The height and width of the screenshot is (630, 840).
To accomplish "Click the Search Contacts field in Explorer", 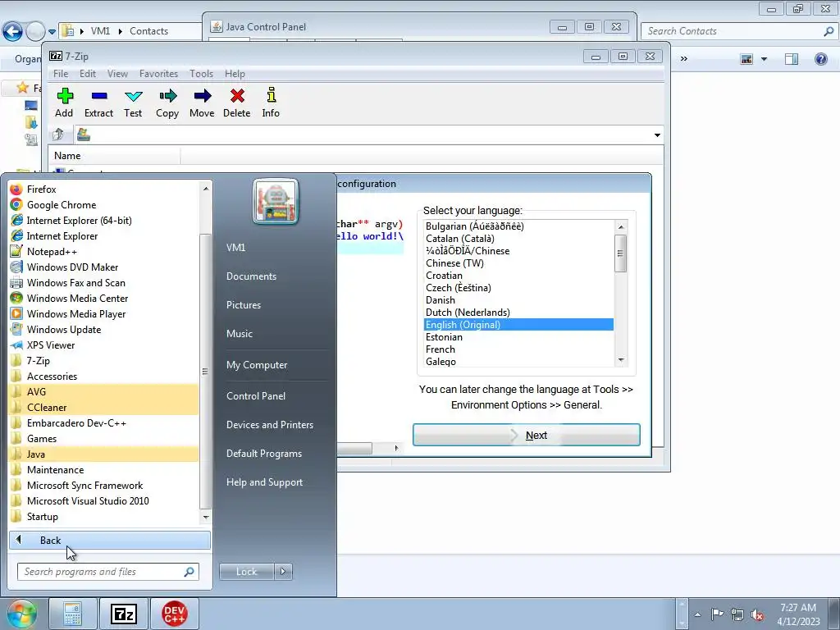I will [739, 31].
